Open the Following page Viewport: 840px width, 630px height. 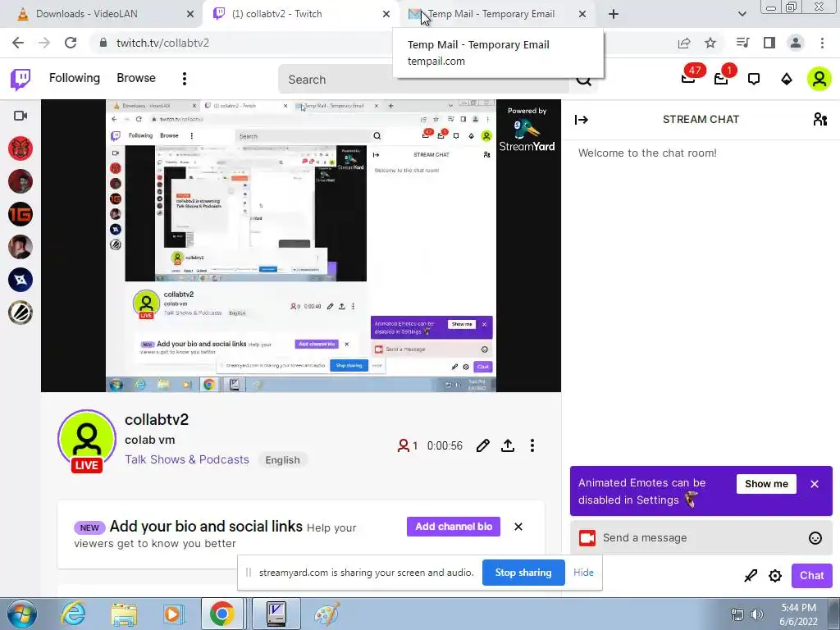[x=75, y=78]
